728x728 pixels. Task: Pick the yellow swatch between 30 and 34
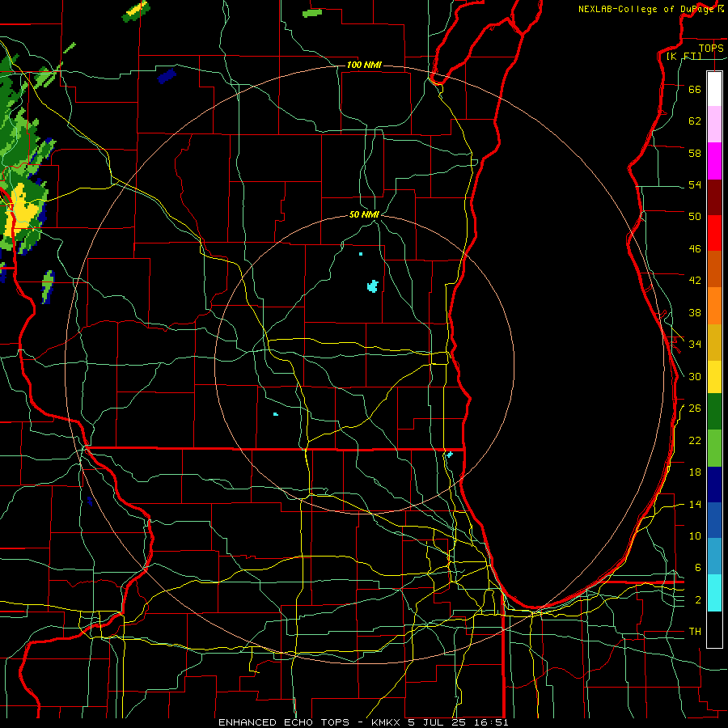pyautogui.click(x=714, y=377)
